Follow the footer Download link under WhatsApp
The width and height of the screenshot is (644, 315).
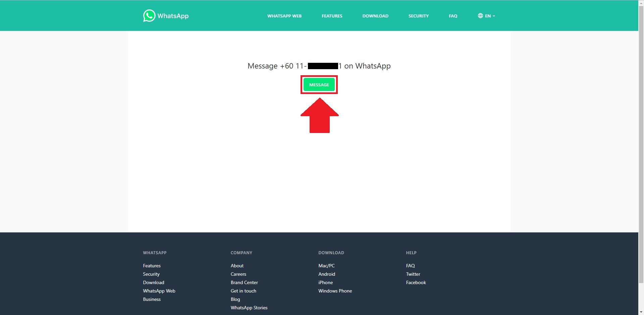(154, 282)
